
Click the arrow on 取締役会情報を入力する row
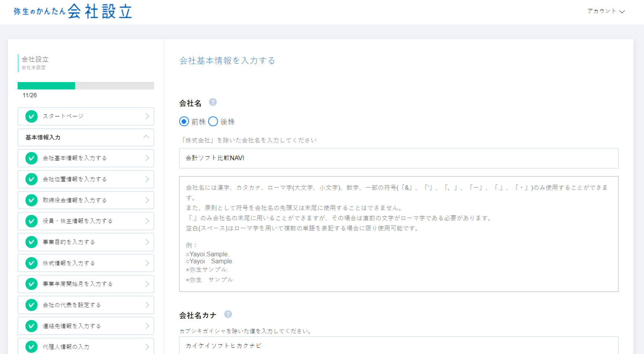point(147,200)
